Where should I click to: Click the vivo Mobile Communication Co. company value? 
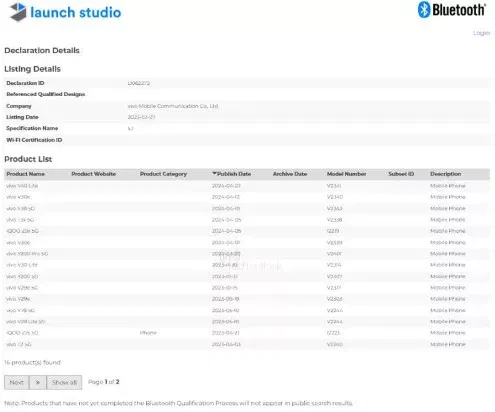[173, 106]
